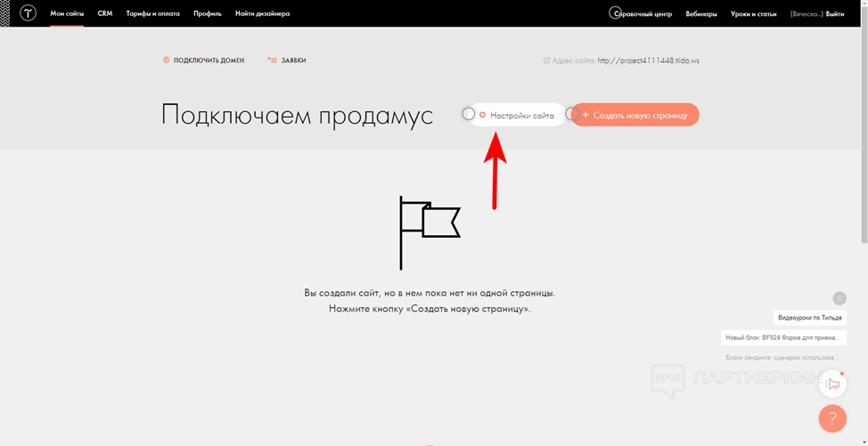Open the megaphone news widget
The height and width of the screenshot is (446, 868).
click(832, 384)
